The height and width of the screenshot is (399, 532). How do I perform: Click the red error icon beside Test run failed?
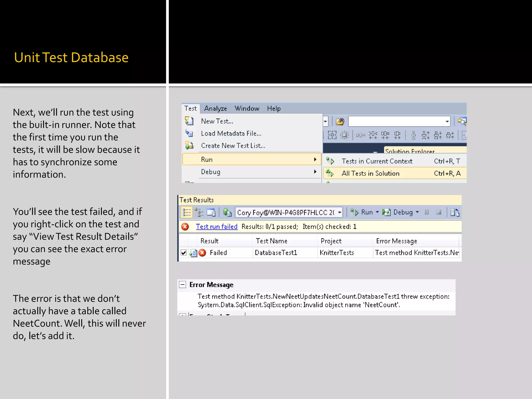click(x=185, y=227)
